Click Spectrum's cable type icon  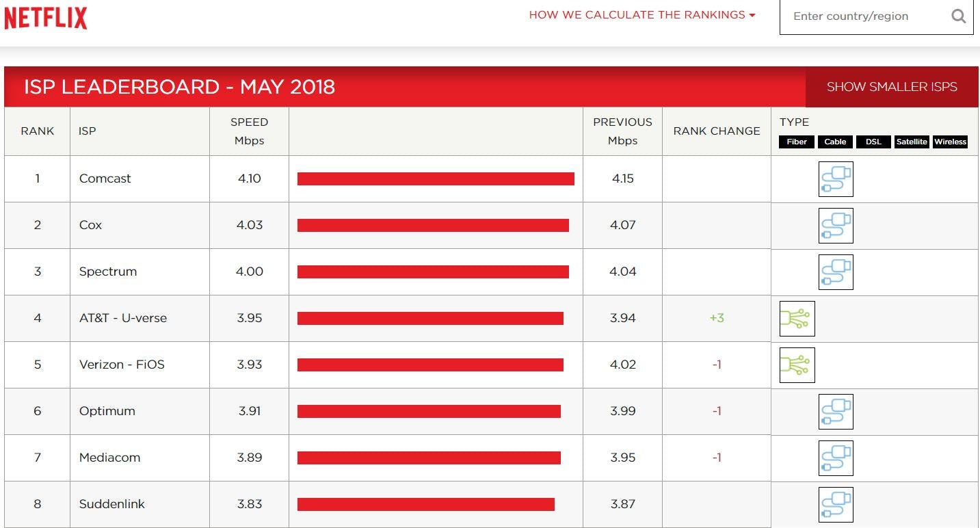(x=836, y=272)
